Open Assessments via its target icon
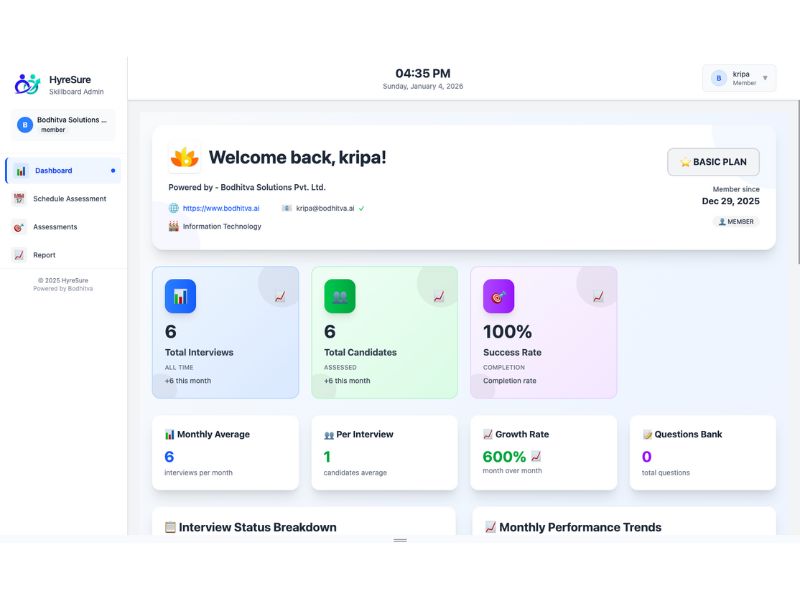 click(x=19, y=227)
